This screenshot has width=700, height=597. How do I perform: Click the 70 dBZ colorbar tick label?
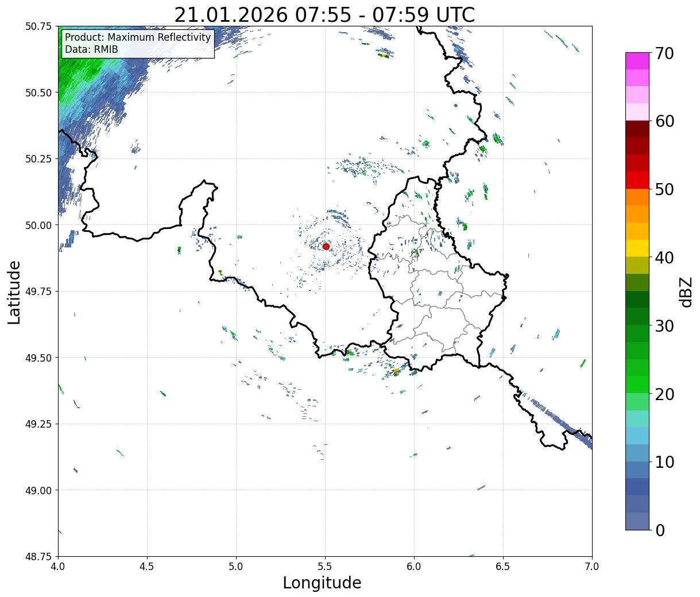pyautogui.click(x=664, y=53)
